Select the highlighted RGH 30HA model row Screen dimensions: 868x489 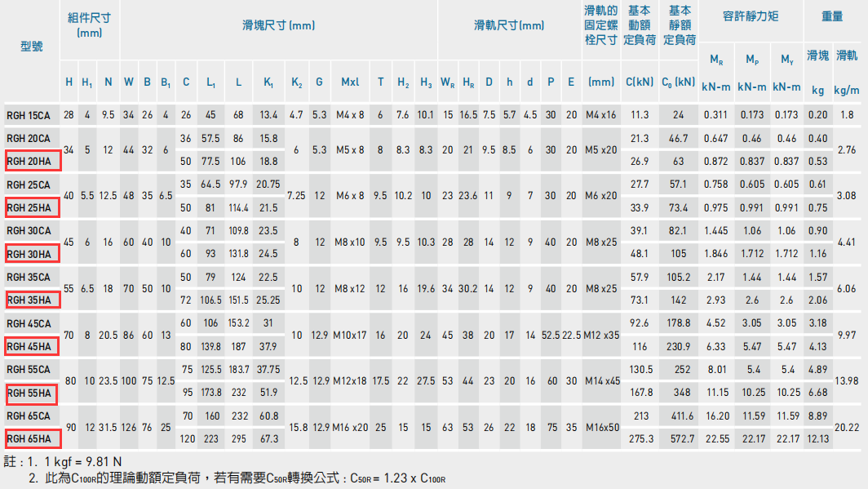tap(29, 254)
